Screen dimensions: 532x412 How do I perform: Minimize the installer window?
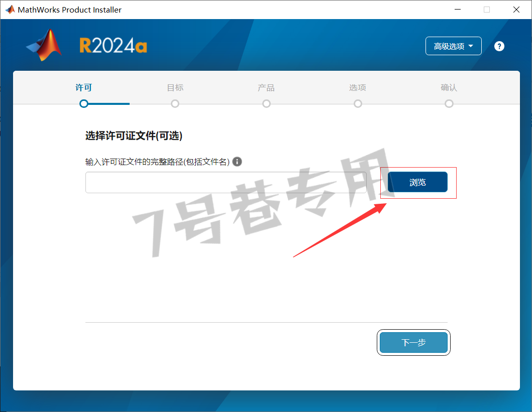click(458, 10)
